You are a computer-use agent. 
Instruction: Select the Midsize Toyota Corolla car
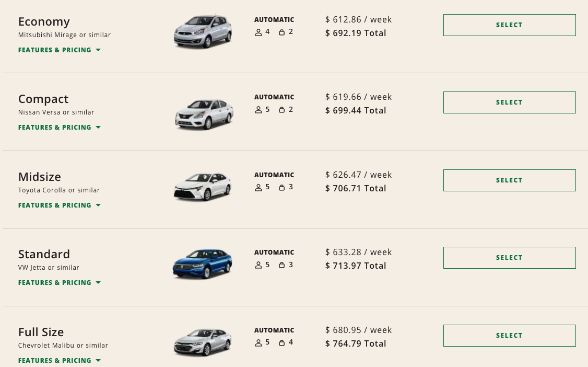509,180
